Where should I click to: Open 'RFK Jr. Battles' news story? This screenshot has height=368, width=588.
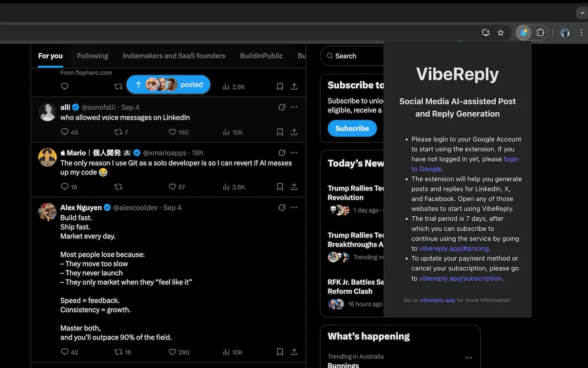[x=356, y=287]
